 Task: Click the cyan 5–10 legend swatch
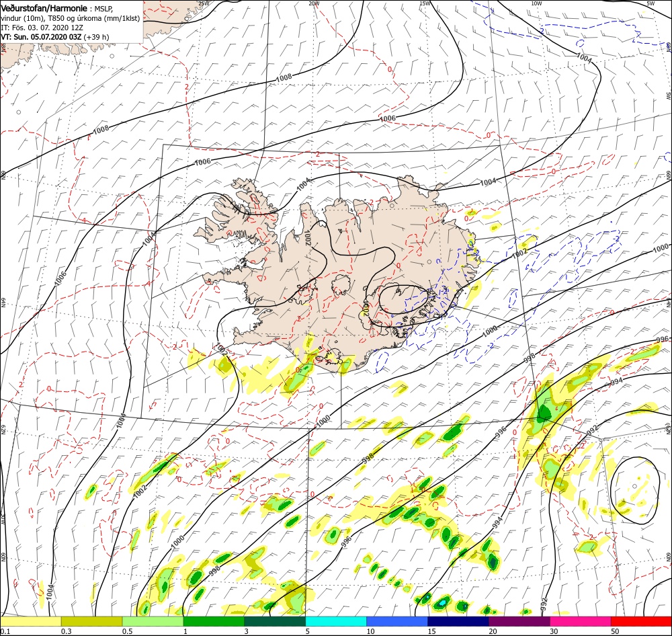(x=336, y=621)
